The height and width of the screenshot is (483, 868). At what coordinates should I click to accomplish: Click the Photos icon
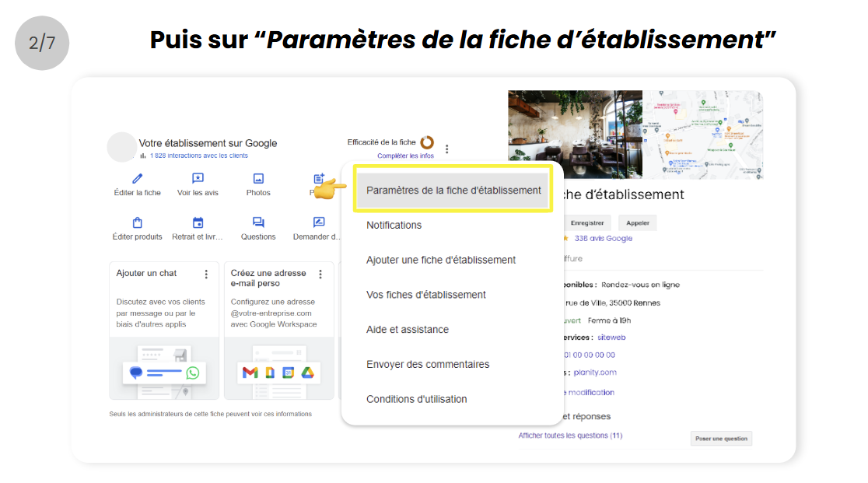coord(258,179)
